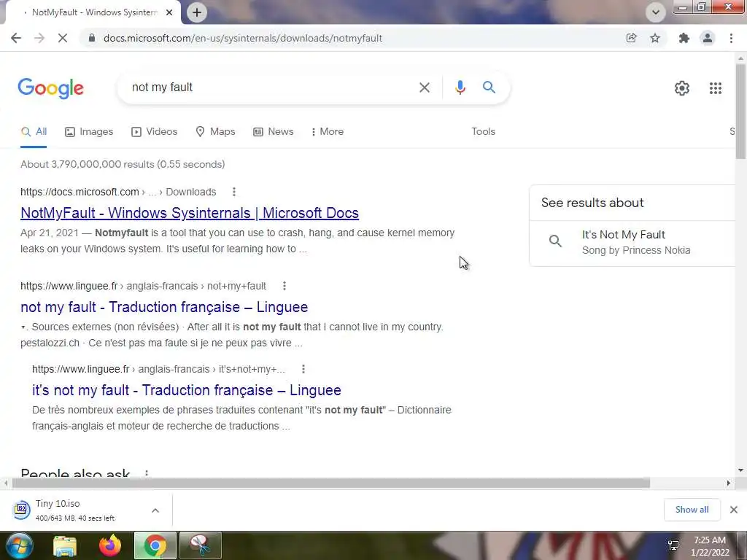Viewport: 747px width, 560px height.
Task: Close the NotMyFault tab
Action: click(x=169, y=12)
